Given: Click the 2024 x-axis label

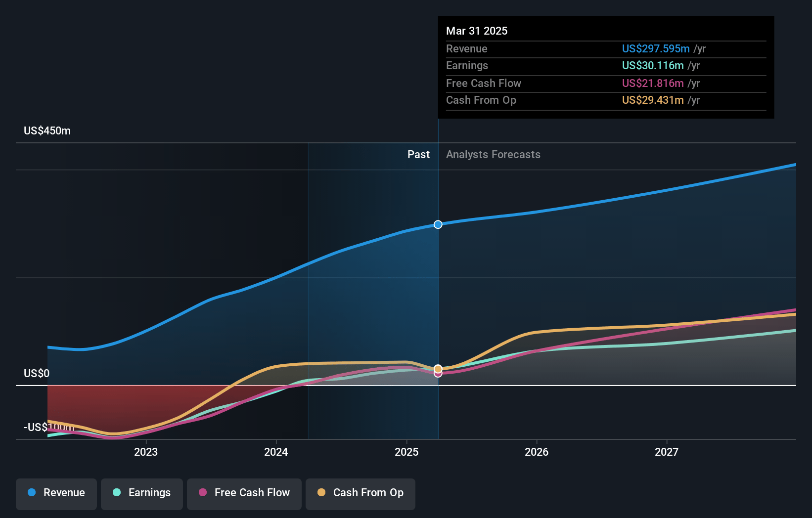Looking at the screenshot, I should click(x=276, y=452).
